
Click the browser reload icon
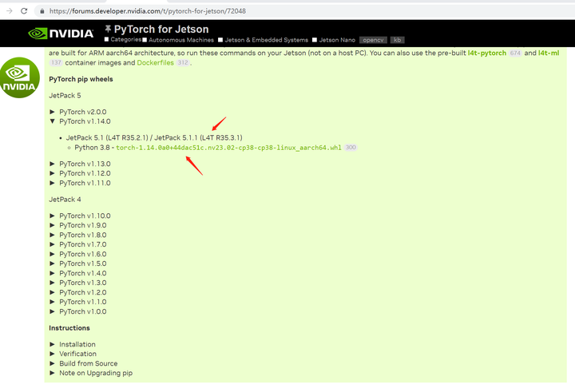click(24, 11)
